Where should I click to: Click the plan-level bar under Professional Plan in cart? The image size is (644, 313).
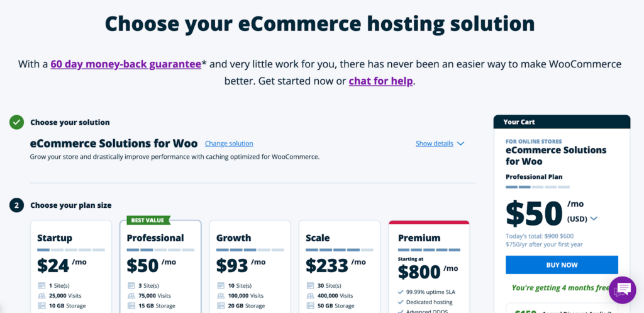point(538,187)
